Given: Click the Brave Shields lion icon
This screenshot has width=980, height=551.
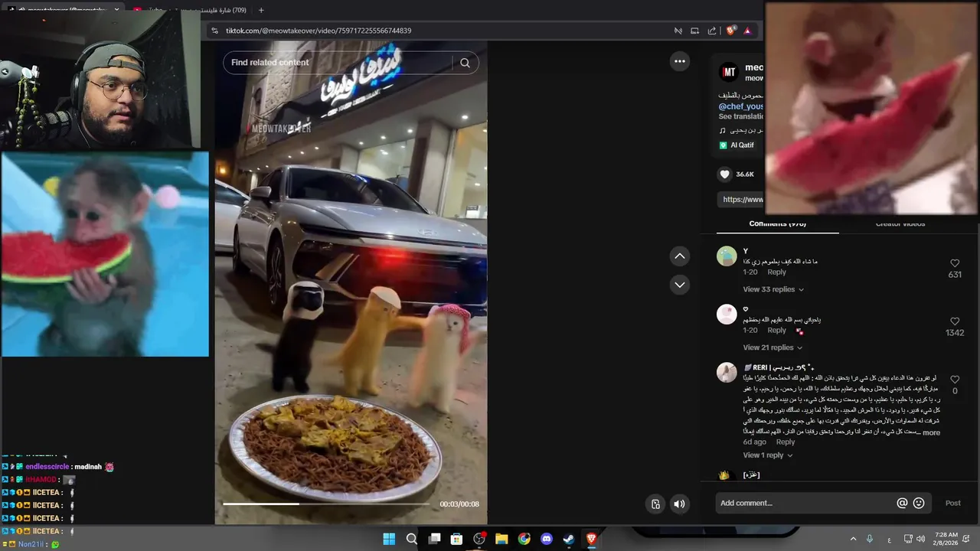Looking at the screenshot, I should click(x=731, y=31).
